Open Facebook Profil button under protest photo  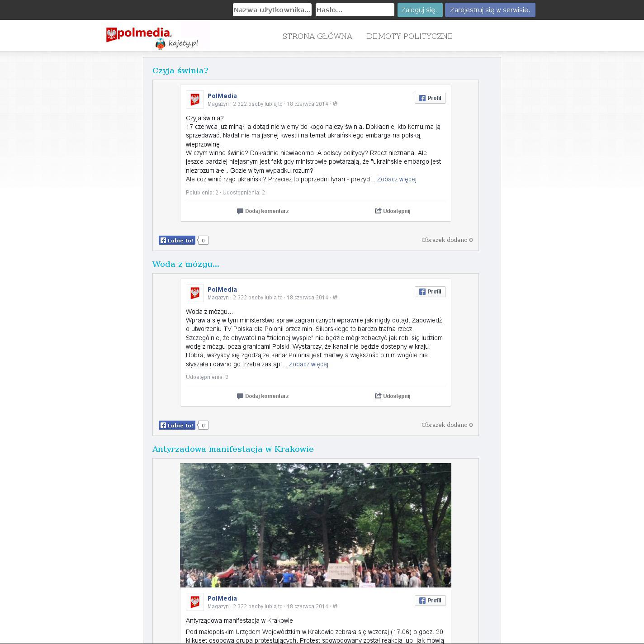click(x=430, y=601)
